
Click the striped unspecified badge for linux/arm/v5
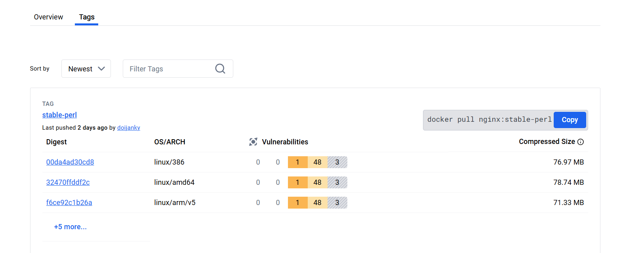337,203
